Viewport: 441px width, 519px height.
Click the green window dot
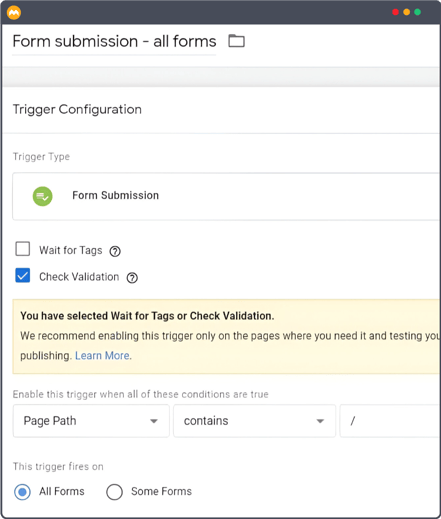point(417,12)
